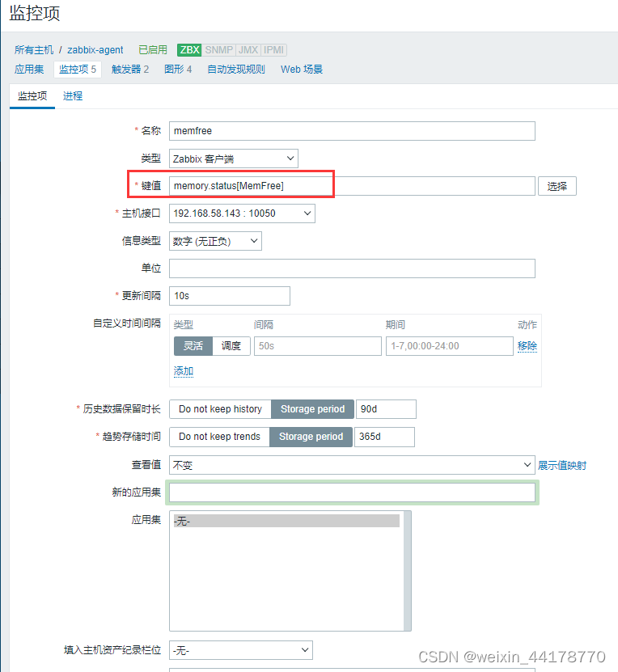Image resolution: width=618 pixels, height=672 pixels.
Task: Expand the 主机接口 dropdown
Action: coord(242,213)
